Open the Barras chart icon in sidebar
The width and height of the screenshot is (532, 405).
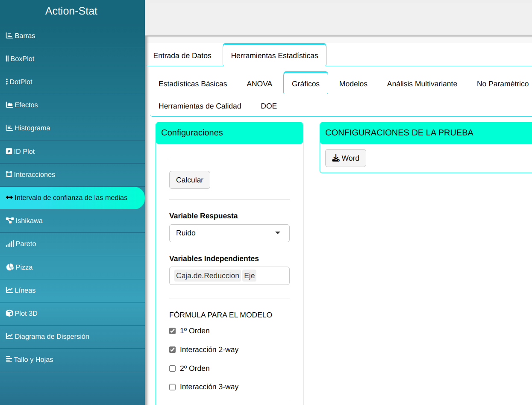pyautogui.click(x=9, y=36)
